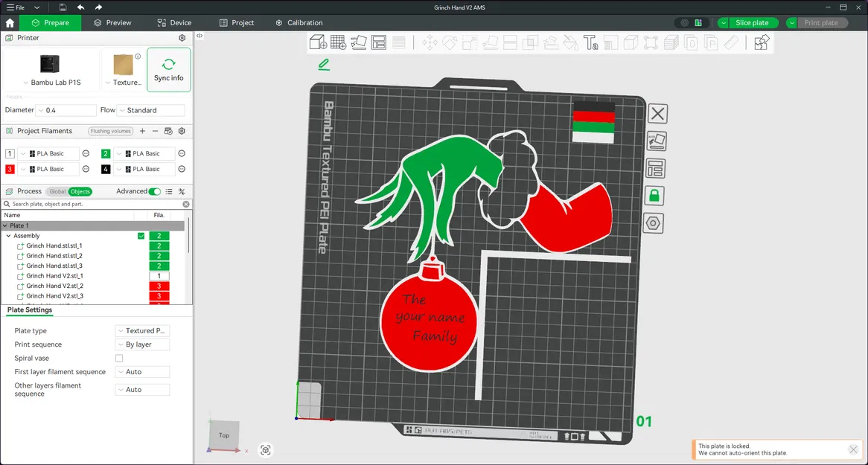
Task: Open the nozzle Diameter 0.4 dropdown
Action: [x=66, y=110]
